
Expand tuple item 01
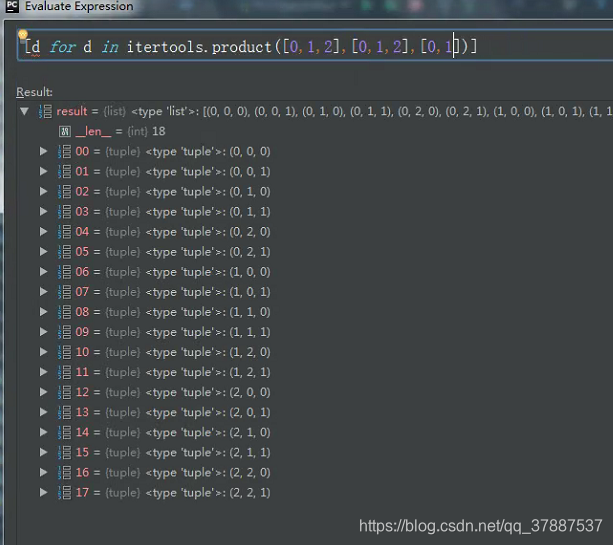point(43,171)
